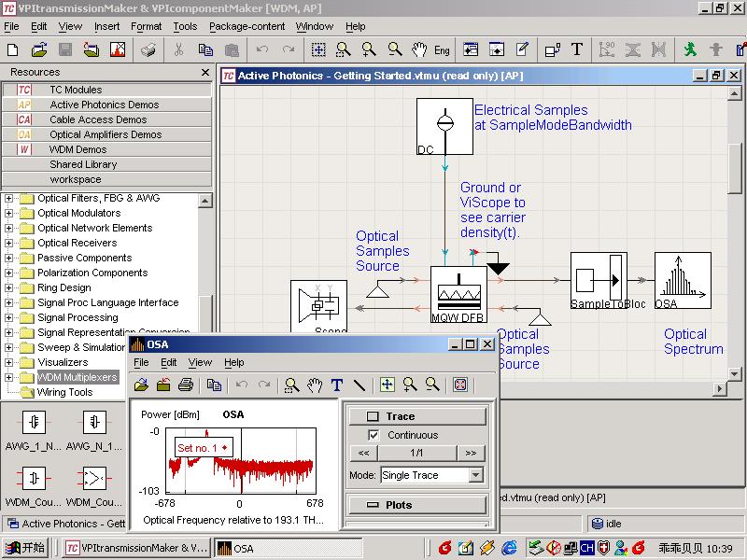
Task: Expand the WDM Multiplexers folder
Action: [8, 377]
